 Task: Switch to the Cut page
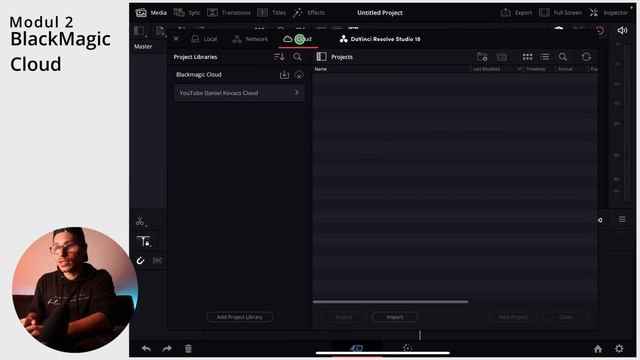point(357,348)
